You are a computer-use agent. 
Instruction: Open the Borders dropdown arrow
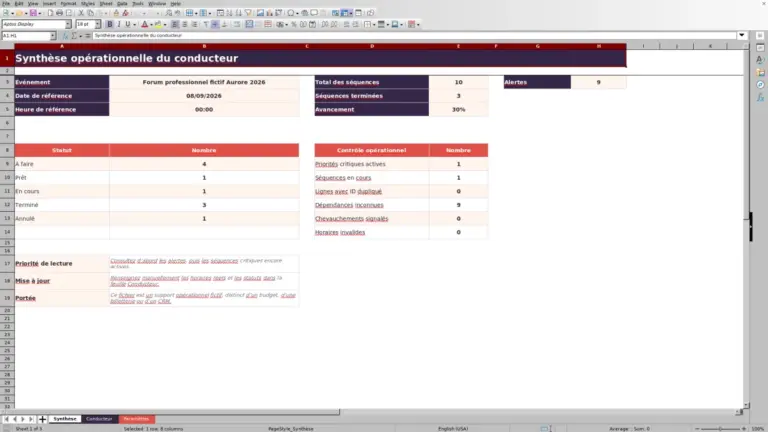tap(374, 24)
